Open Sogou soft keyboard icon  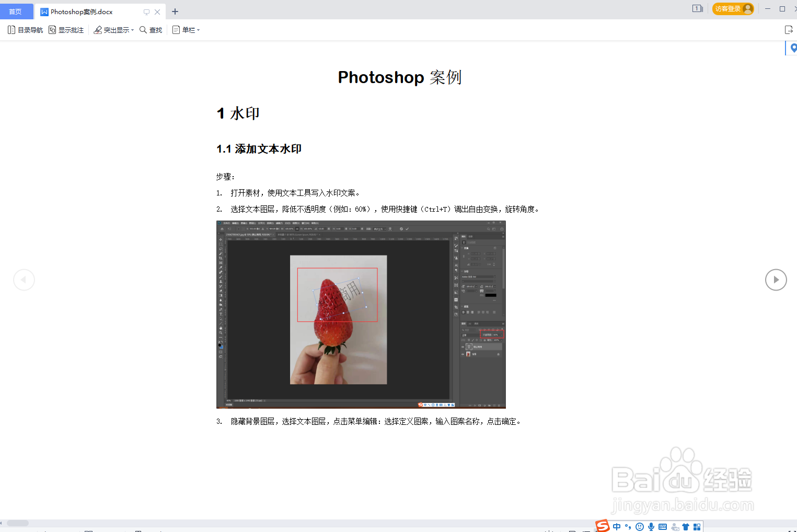tap(663, 527)
